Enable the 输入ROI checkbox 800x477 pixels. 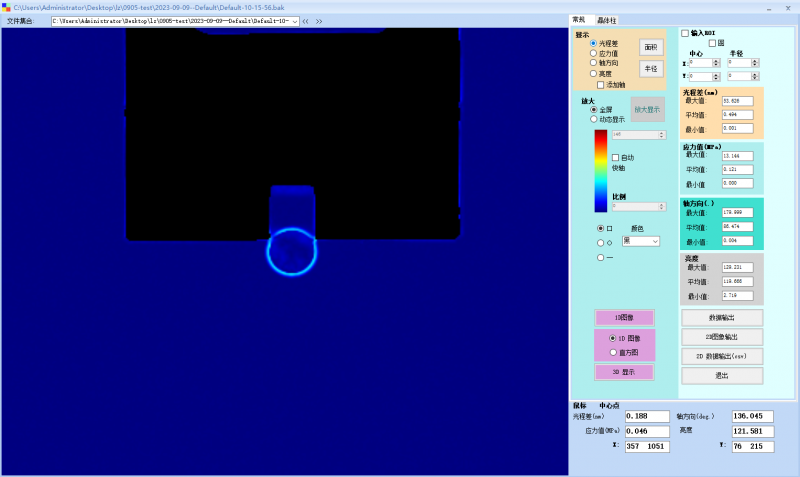[685, 33]
